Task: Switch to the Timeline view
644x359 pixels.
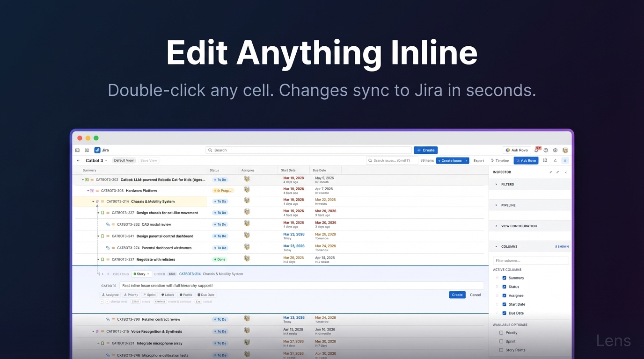Action: click(x=500, y=160)
